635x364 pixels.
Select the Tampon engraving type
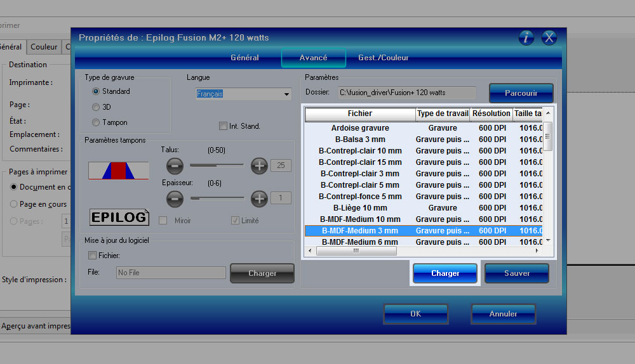tap(96, 122)
